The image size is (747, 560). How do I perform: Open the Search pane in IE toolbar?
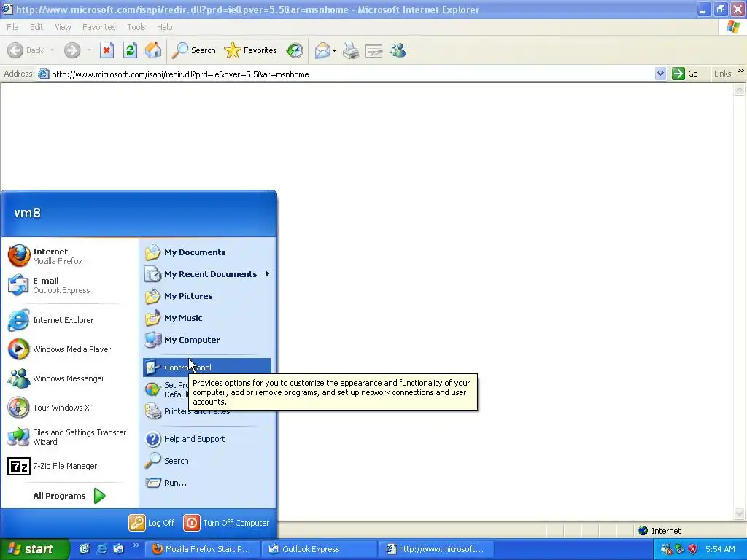[193, 50]
